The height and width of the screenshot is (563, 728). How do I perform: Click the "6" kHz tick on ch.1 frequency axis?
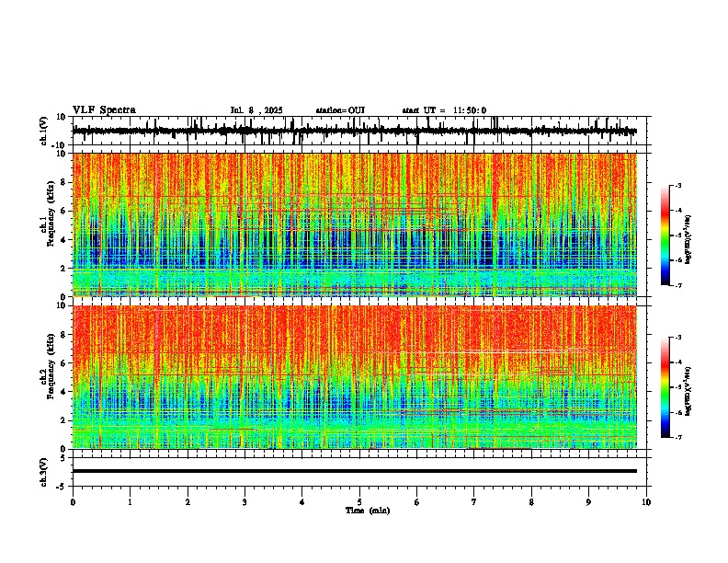(x=64, y=211)
